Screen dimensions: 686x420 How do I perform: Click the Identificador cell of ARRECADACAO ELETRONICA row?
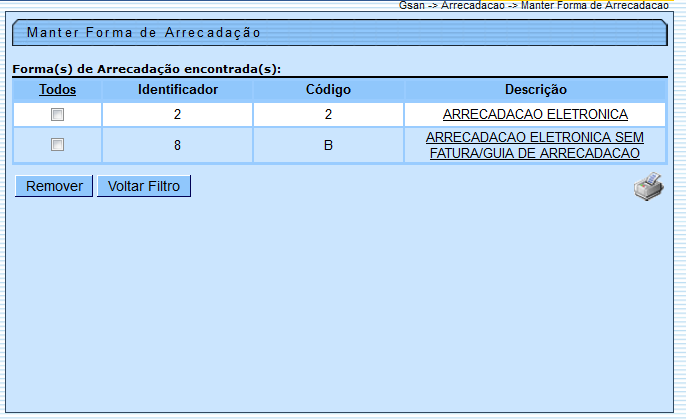pyautogui.click(x=177, y=115)
